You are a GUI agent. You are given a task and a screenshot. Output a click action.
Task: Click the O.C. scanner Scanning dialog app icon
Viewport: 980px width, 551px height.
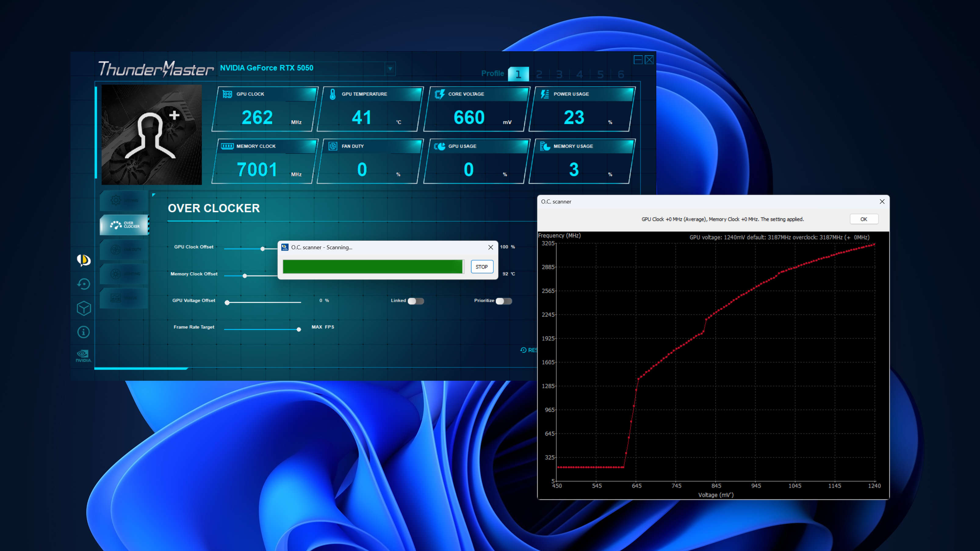[285, 247]
